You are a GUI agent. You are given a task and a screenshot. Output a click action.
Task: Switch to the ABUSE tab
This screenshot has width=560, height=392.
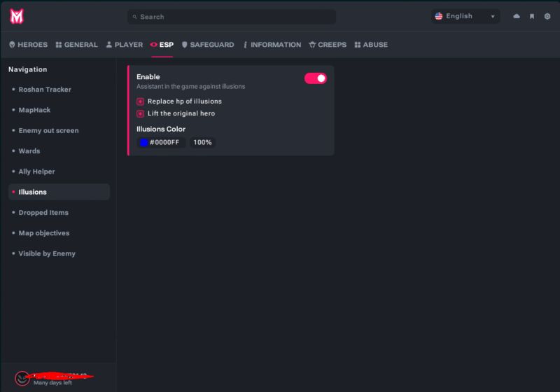371,45
